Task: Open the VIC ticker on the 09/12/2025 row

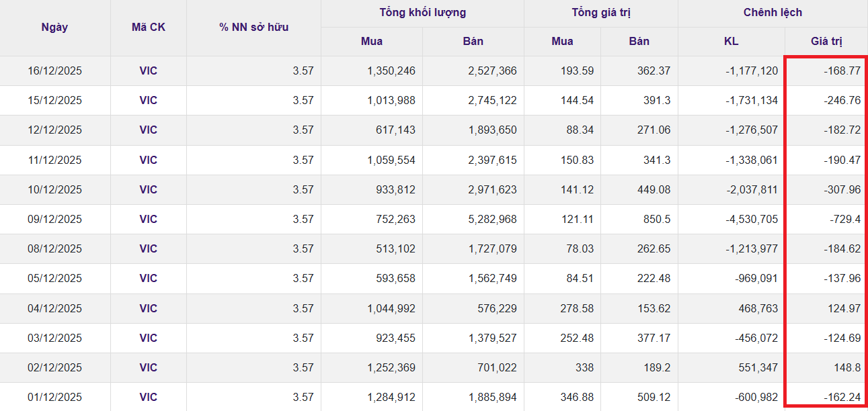Action: click(x=148, y=219)
